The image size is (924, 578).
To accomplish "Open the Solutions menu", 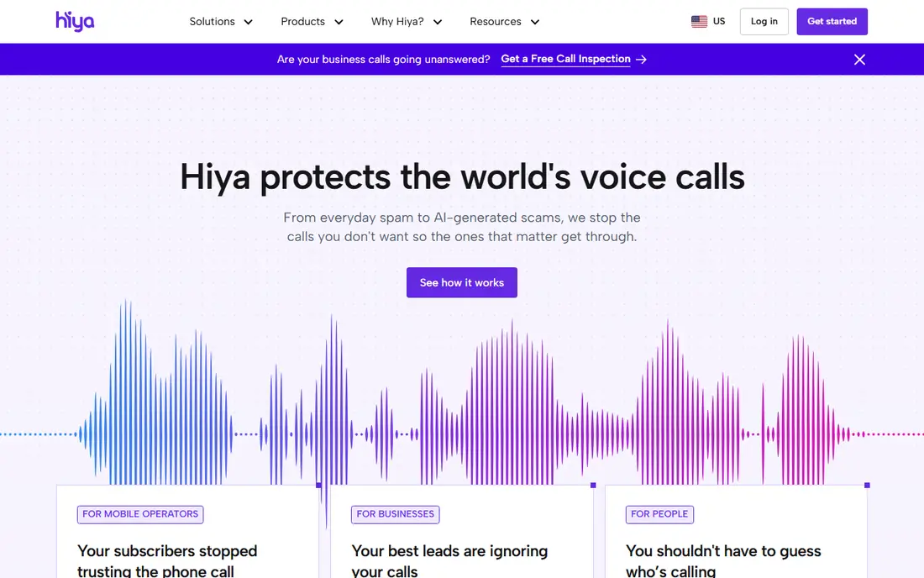I will [x=221, y=22].
